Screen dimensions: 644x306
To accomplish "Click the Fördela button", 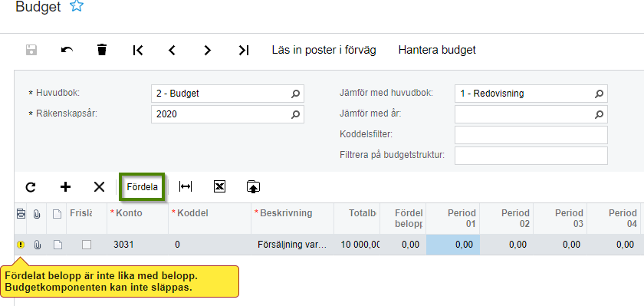I will coord(142,187).
